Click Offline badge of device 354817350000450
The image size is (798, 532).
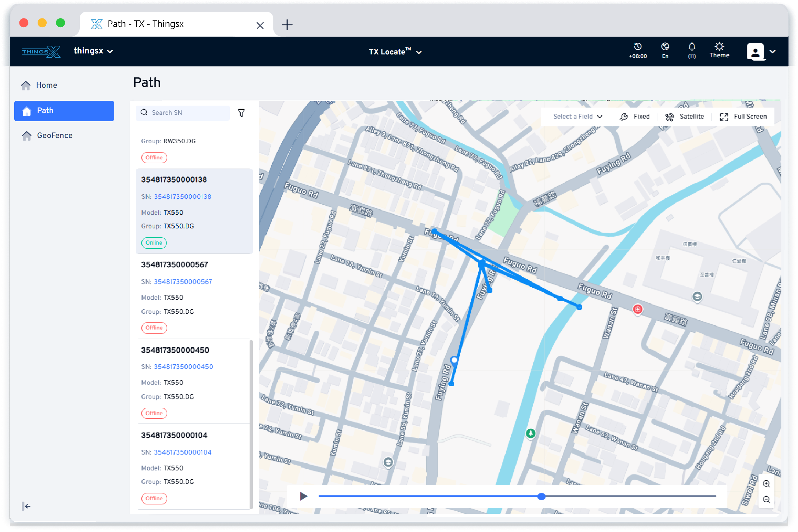[x=154, y=413]
